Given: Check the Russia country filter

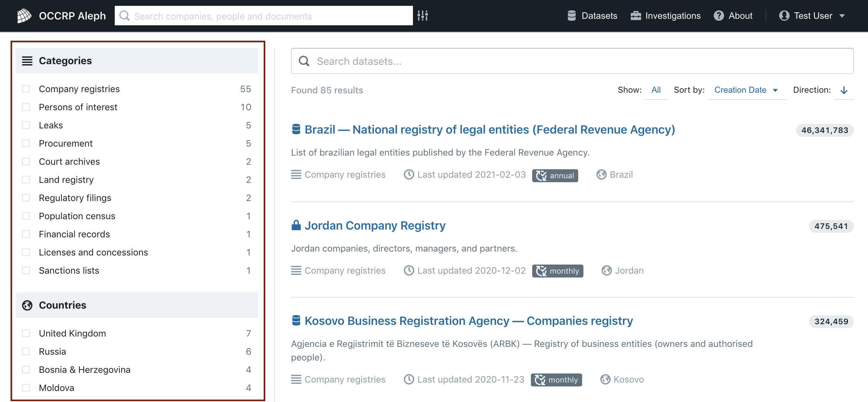Looking at the screenshot, I should click(x=26, y=351).
